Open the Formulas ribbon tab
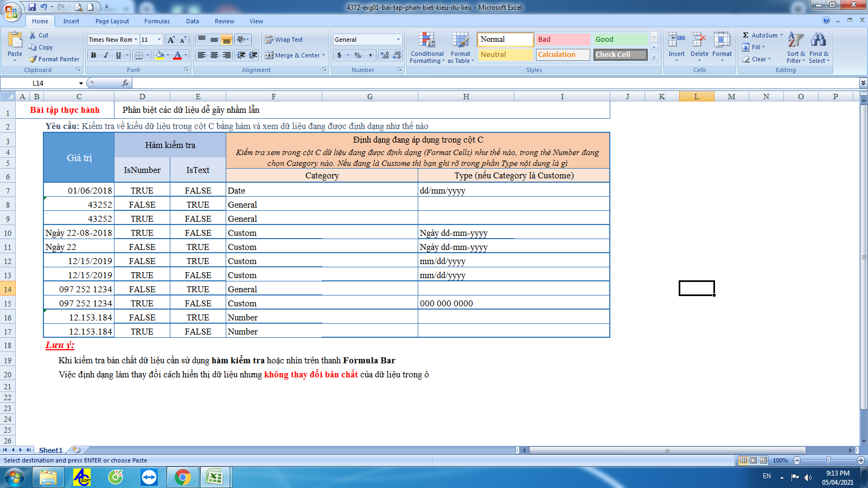The width and height of the screenshot is (868, 488). (x=157, y=21)
